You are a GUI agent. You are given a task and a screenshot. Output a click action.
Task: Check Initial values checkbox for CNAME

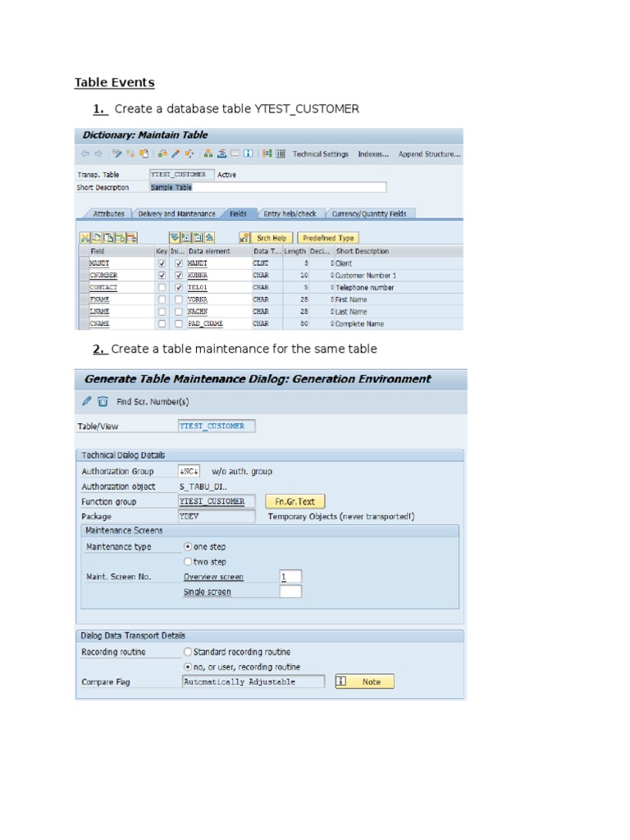click(x=179, y=323)
